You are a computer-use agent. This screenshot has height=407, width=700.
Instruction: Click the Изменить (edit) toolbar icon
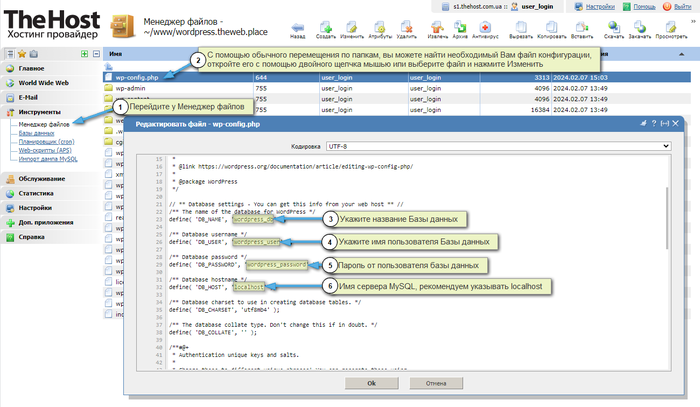pos(352,30)
